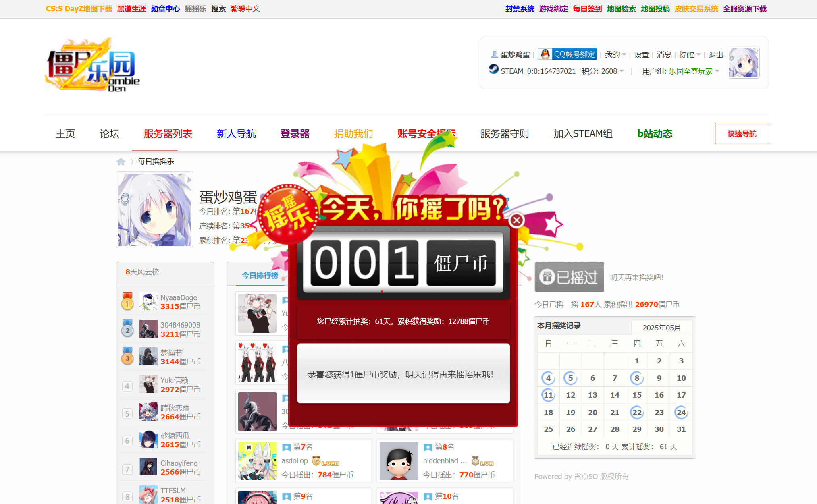Click the rank 3 bronze medal icon

click(x=127, y=357)
